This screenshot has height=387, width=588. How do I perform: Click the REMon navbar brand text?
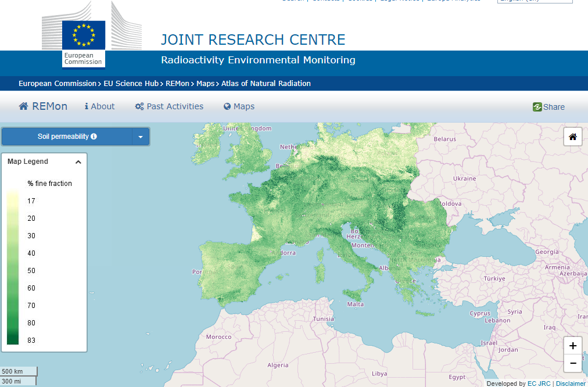[x=49, y=106]
